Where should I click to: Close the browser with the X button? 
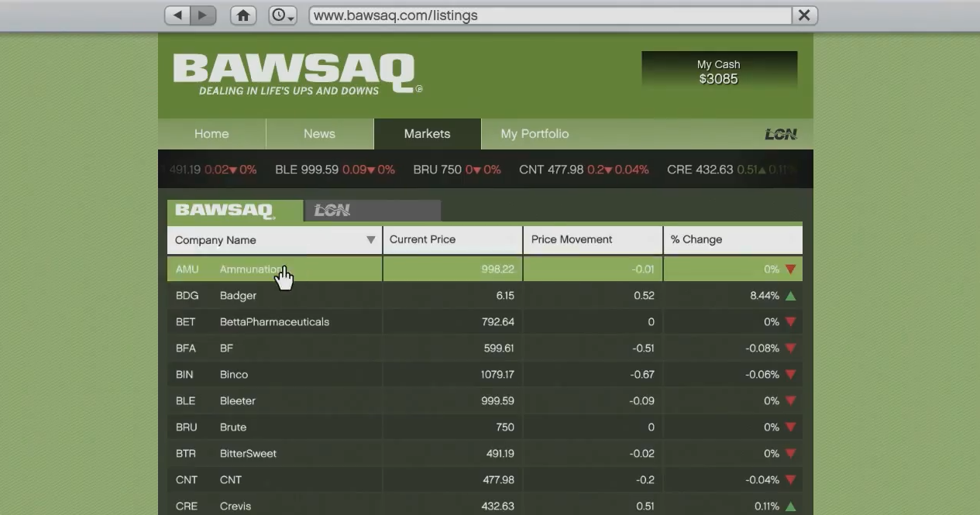[x=804, y=15]
